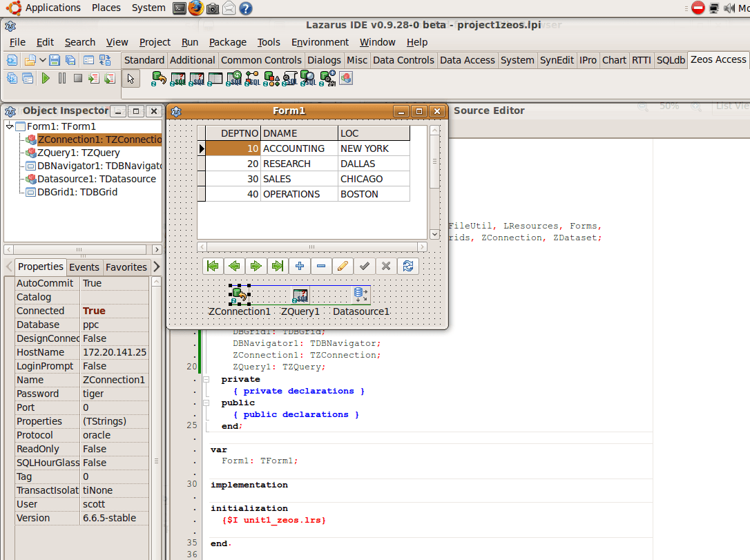Select the last cube component in palette
750x560 pixels.
(346, 79)
